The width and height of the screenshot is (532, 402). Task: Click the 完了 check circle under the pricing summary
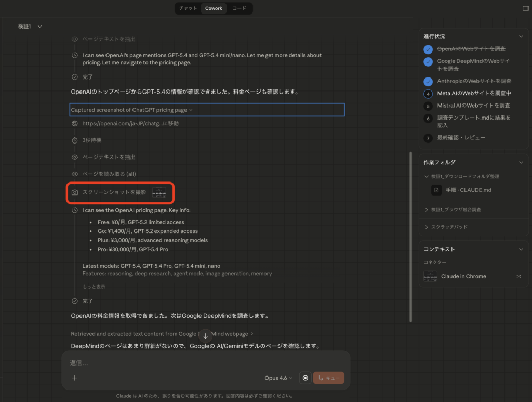pos(76,301)
